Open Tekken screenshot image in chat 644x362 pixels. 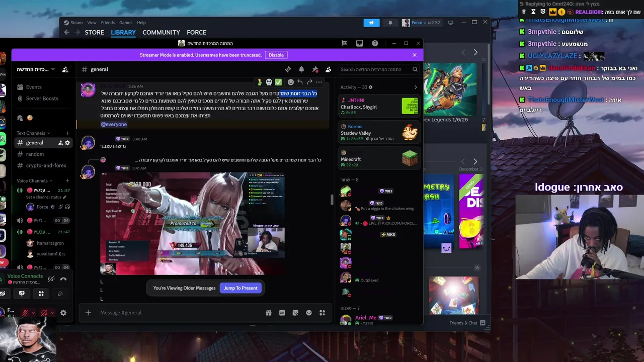click(x=193, y=224)
